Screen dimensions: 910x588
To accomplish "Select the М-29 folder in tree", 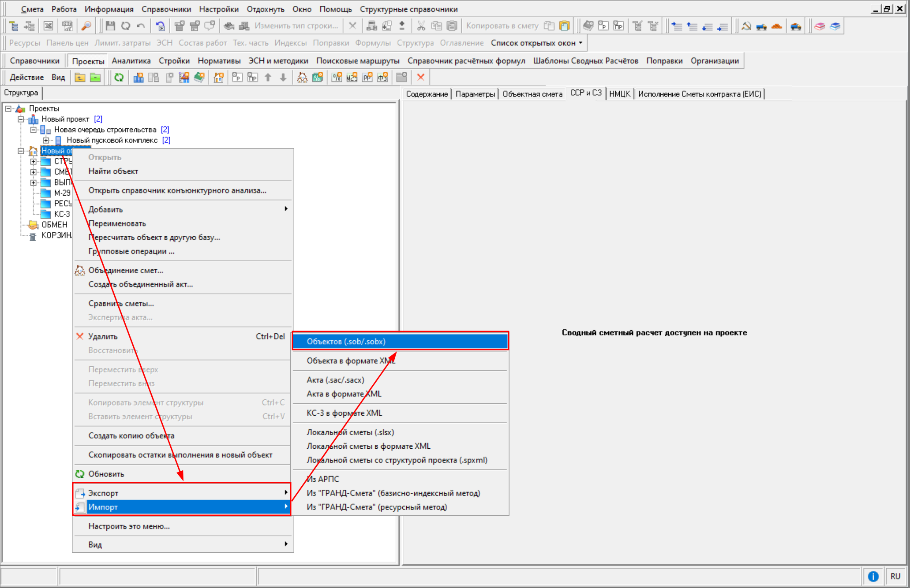I will tap(62, 193).
